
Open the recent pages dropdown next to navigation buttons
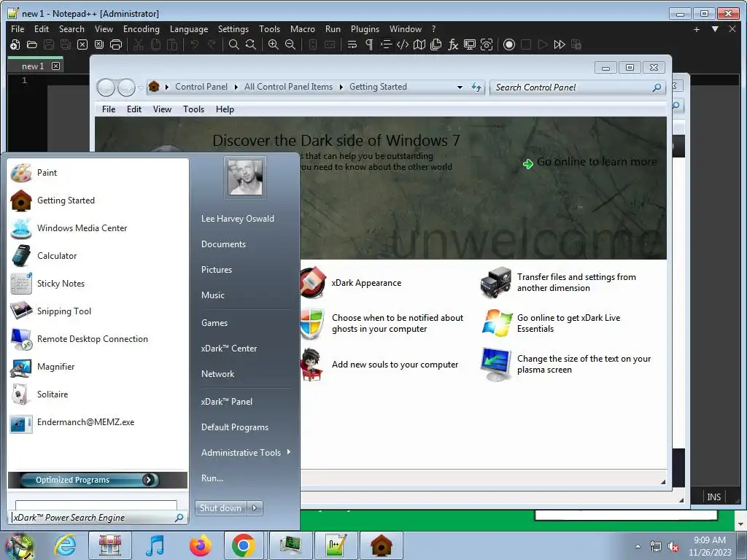141,87
